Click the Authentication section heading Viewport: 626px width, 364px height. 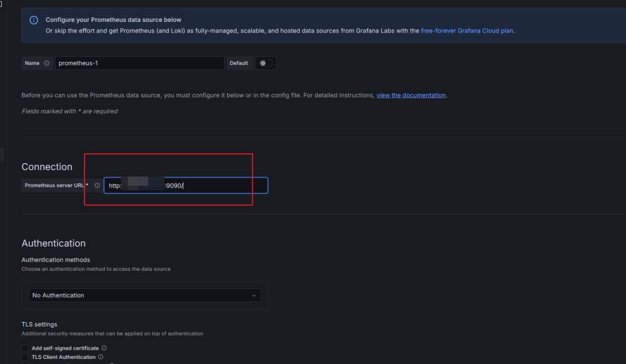[53, 243]
